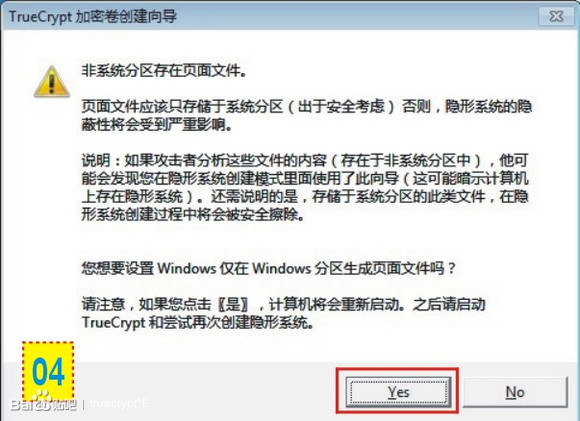Click the yellow warning triangle icon
Image resolution: width=580 pixels, height=421 pixels.
coord(52,81)
